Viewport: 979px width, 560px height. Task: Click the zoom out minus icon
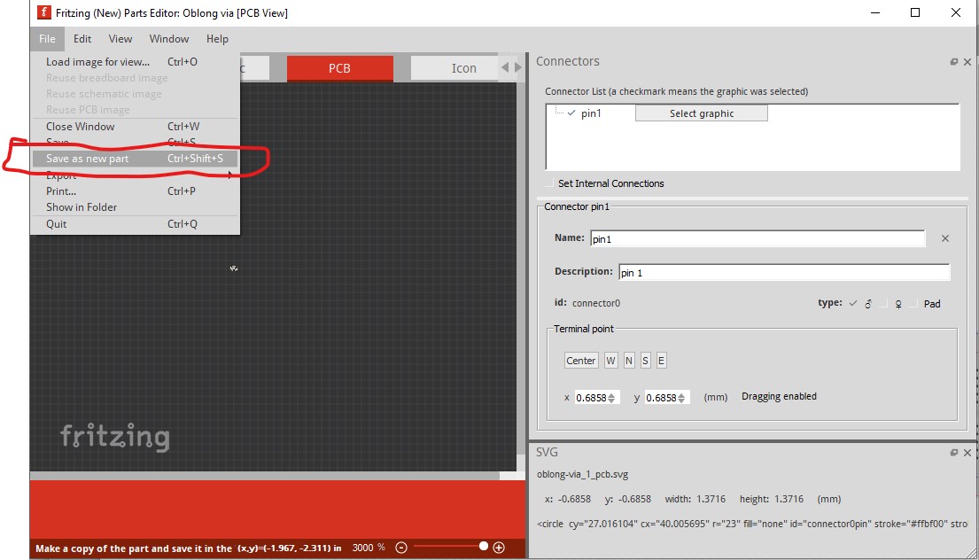401,548
